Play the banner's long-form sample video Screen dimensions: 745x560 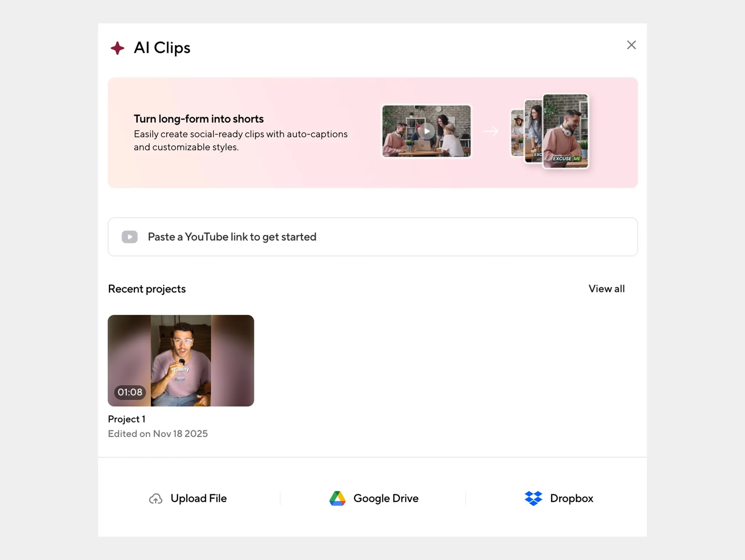[x=427, y=131]
